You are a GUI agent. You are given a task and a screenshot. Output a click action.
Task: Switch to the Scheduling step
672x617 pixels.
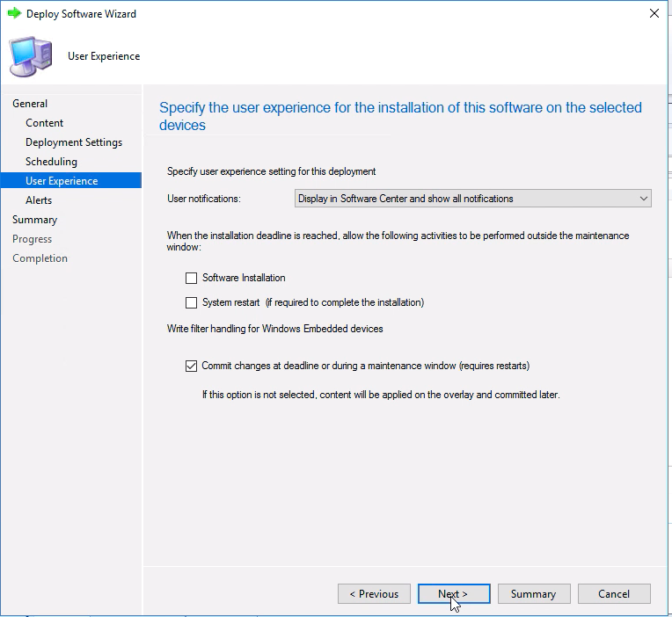(51, 162)
